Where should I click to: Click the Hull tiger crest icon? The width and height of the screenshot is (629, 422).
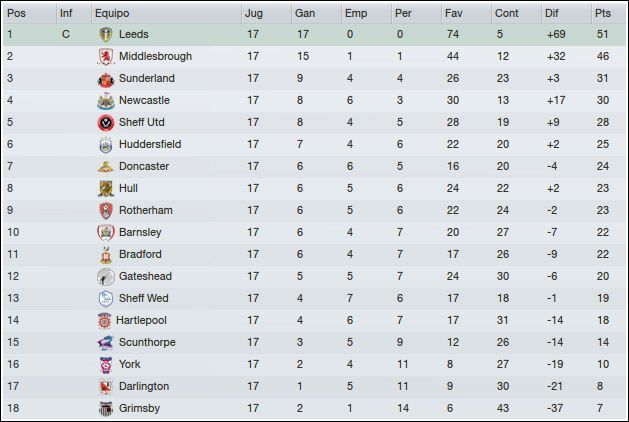pyautogui.click(x=106, y=189)
